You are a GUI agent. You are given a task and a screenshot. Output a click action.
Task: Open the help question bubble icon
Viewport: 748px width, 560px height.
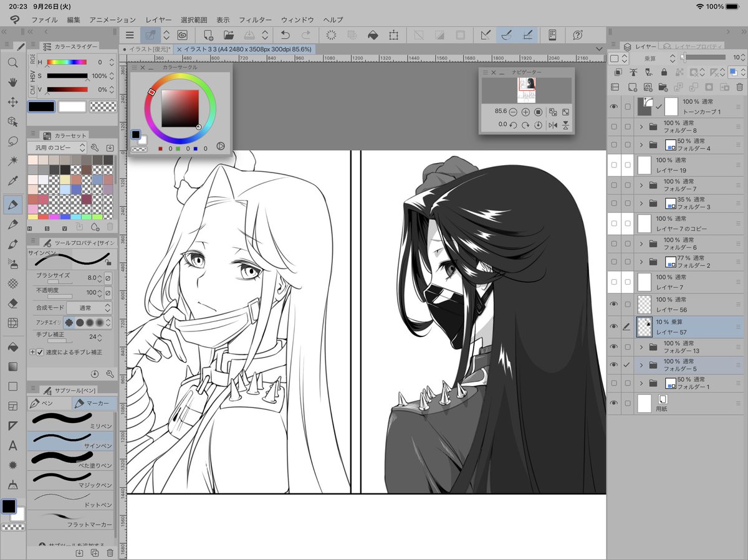tap(578, 36)
